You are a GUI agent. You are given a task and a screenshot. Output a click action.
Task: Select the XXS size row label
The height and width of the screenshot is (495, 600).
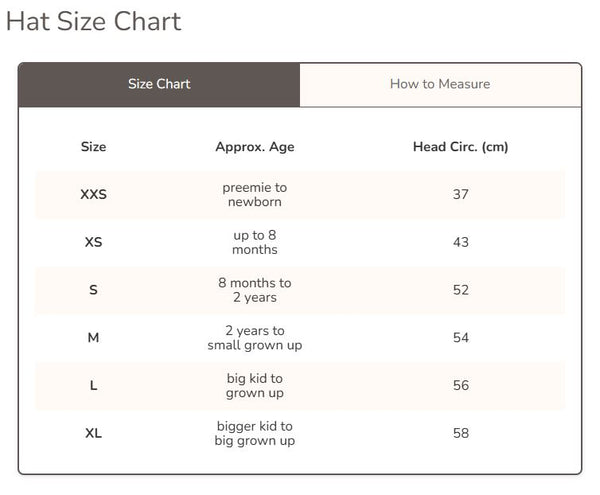point(93,194)
